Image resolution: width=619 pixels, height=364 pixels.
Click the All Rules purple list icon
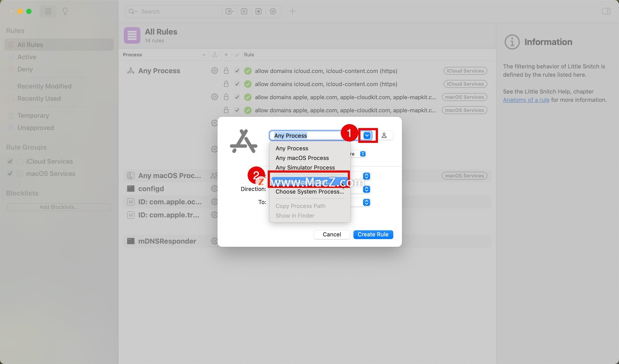tap(132, 35)
